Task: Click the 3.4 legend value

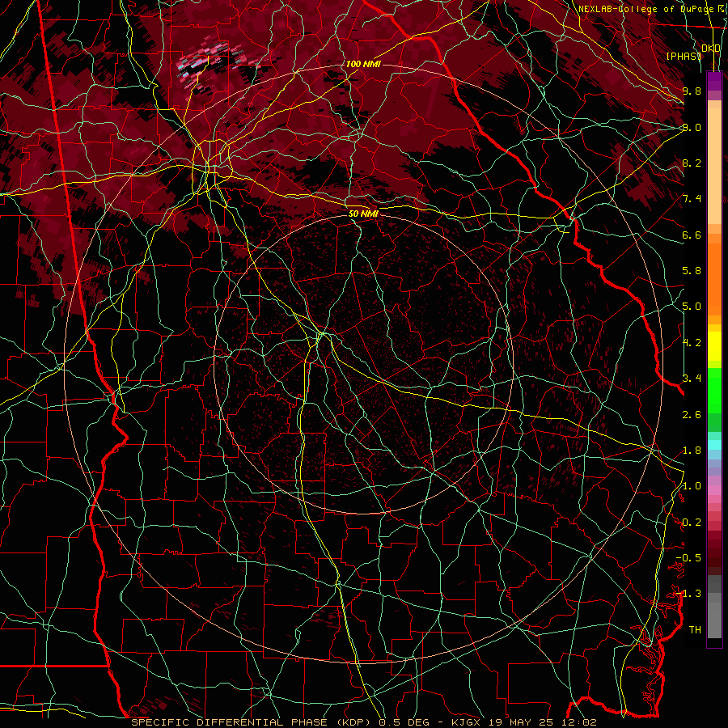Action: 692,379
